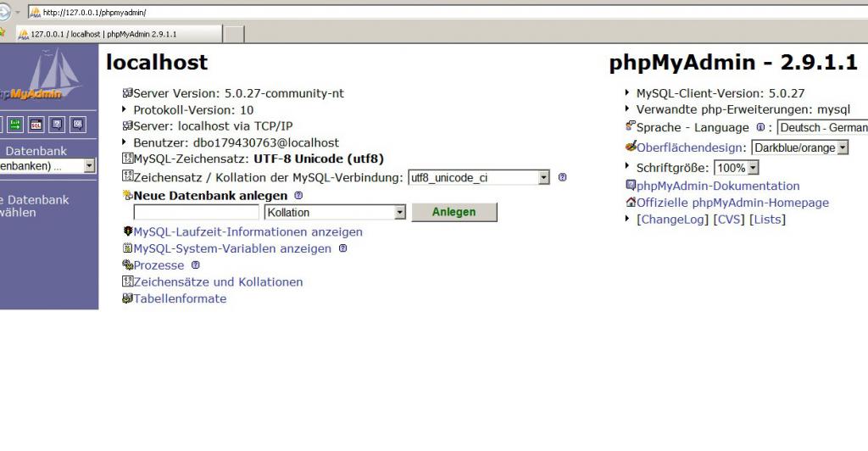Screen dimensions: 868x451
Task: Click the browser forward navigation button
Action: pyautogui.click(x=4, y=12)
